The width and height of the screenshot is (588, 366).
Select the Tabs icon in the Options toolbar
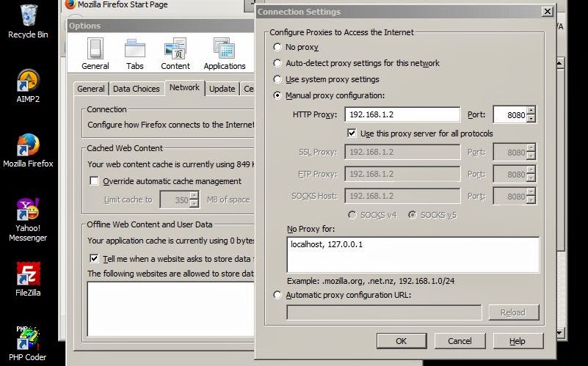click(x=134, y=54)
